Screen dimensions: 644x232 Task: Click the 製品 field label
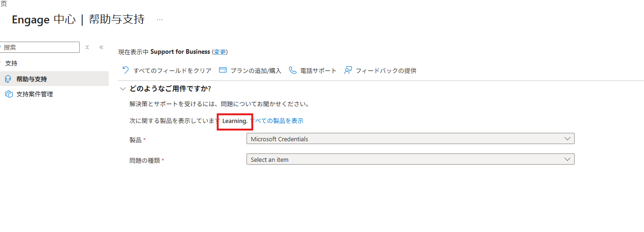point(135,139)
